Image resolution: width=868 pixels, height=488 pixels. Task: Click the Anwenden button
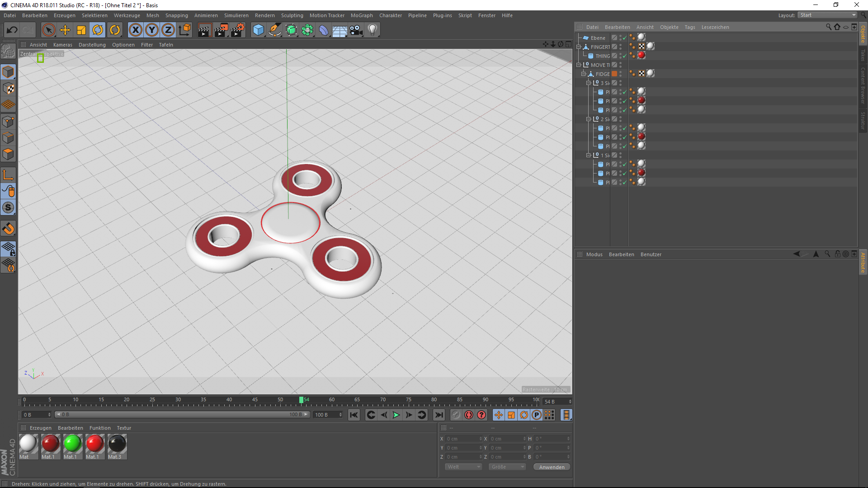point(551,467)
